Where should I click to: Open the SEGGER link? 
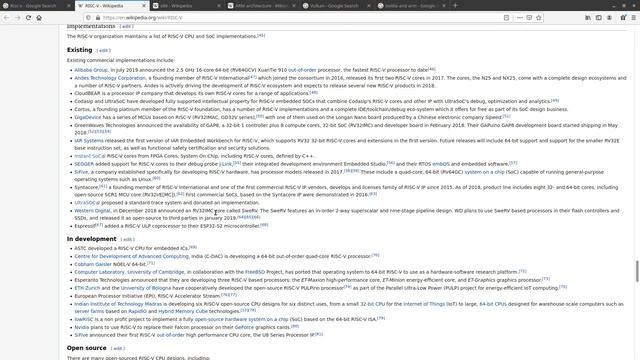(84, 164)
